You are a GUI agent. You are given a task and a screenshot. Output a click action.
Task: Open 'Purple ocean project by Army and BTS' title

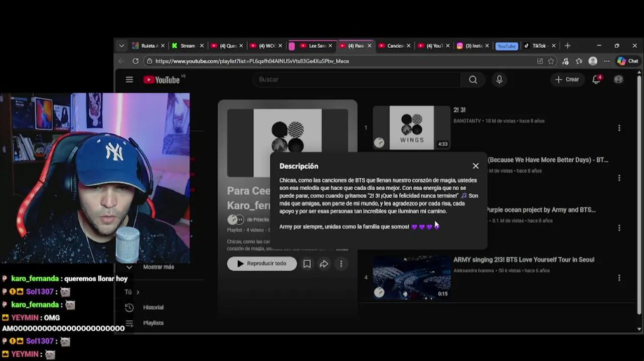click(541, 210)
